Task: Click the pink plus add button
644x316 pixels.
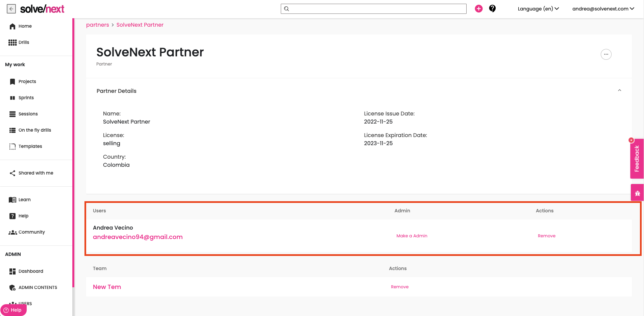Action: [479, 9]
